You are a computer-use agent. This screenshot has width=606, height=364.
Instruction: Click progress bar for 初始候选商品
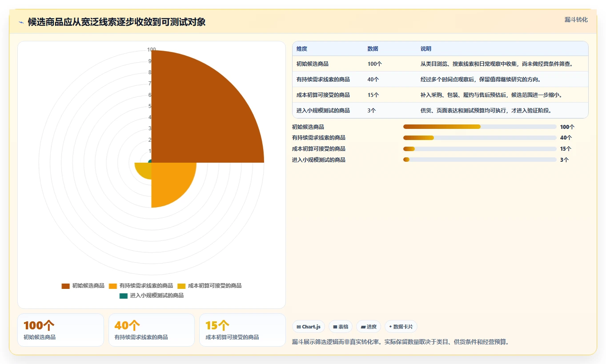pyautogui.click(x=480, y=127)
